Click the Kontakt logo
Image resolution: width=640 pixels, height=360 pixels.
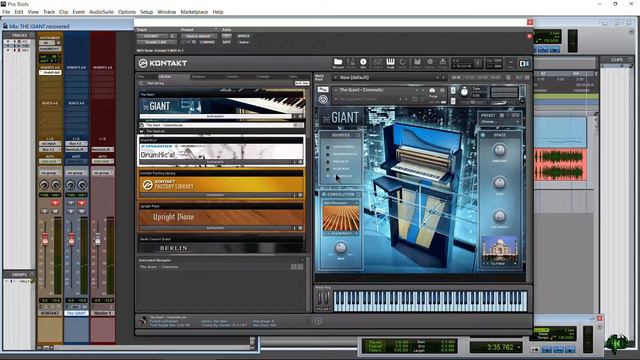point(162,63)
